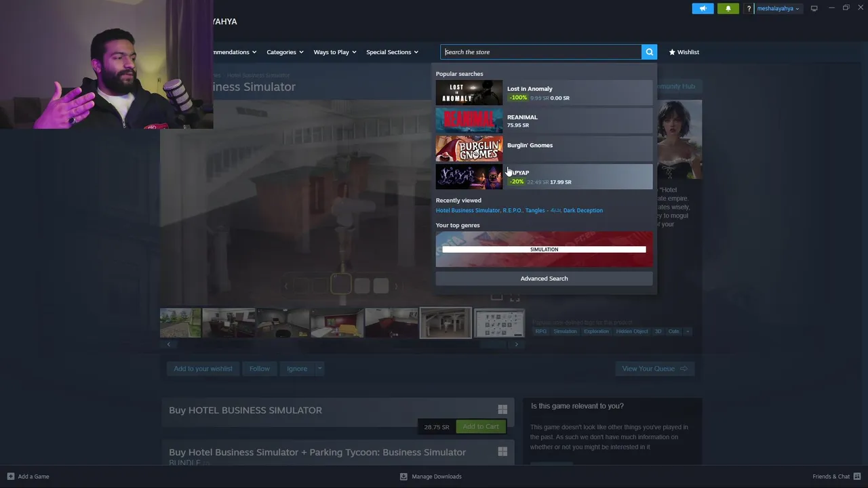Open Dark Deception recently viewed link

click(583, 210)
